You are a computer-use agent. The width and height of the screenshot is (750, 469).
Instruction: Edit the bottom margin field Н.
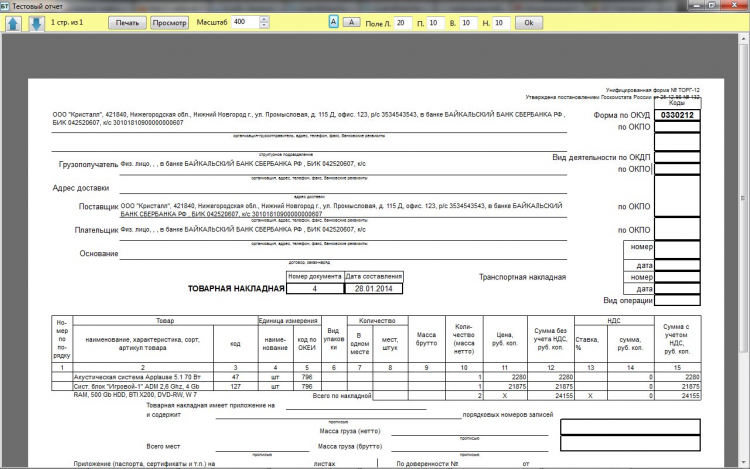point(501,23)
